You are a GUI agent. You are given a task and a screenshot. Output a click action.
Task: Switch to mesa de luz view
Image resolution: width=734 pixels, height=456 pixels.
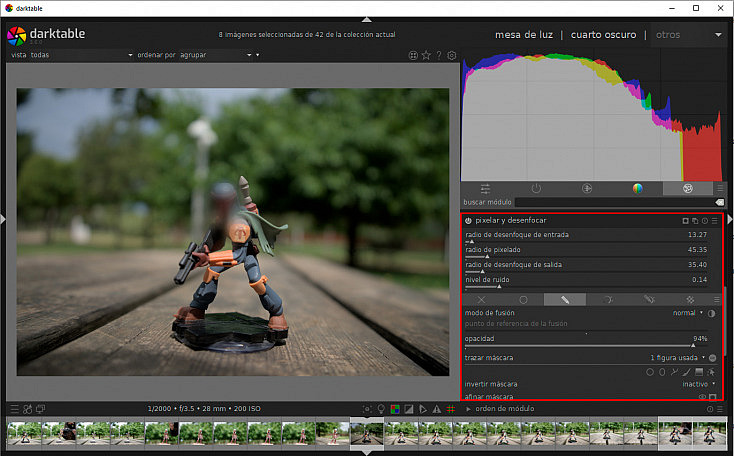pyautogui.click(x=524, y=35)
